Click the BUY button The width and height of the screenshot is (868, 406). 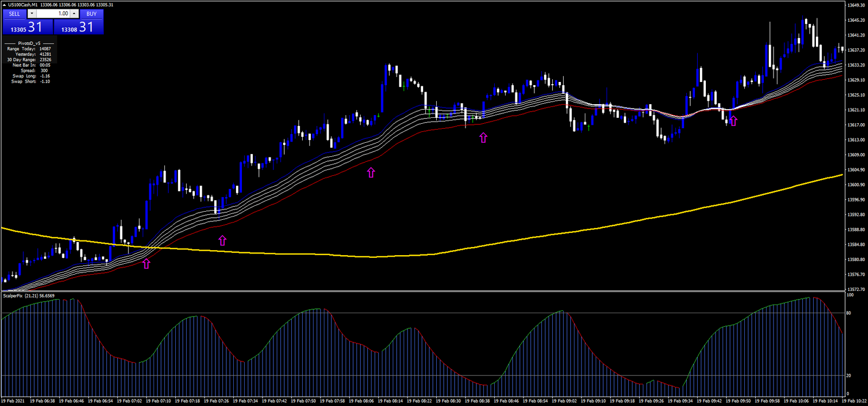pos(92,14)
